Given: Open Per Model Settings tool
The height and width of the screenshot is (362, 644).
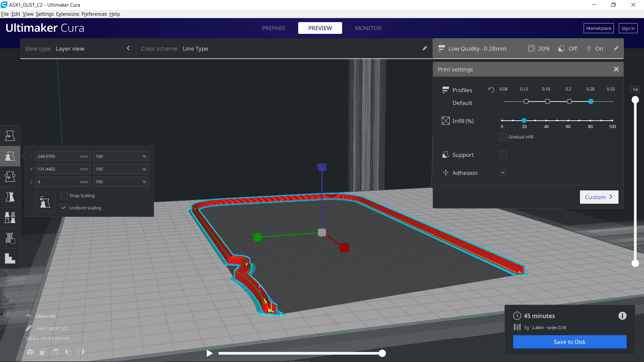Looking at the screenshot, I should tap(10, 218).
